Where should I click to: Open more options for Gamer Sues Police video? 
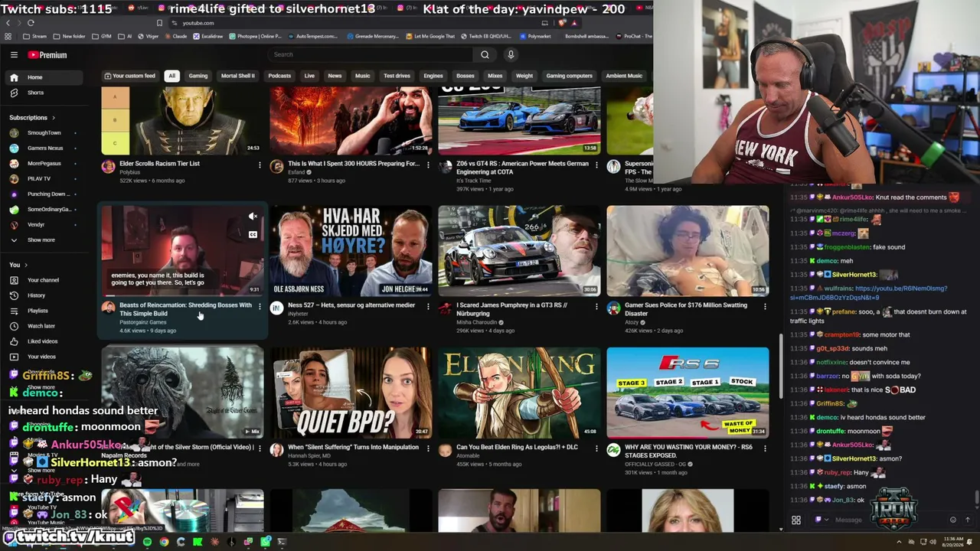[765, 306]
